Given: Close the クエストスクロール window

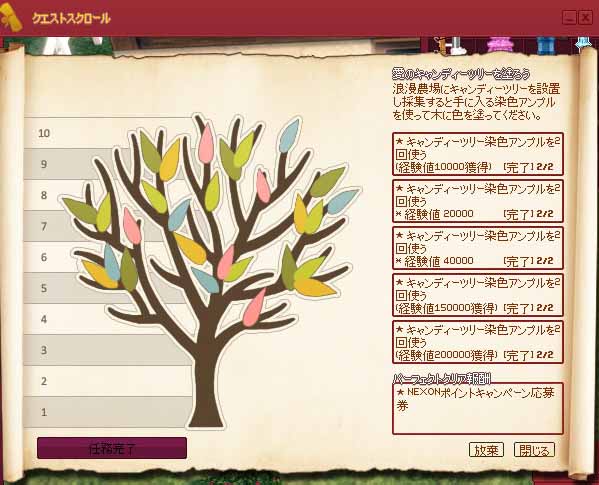Looking at the screenshot, I should coord(585,17).
